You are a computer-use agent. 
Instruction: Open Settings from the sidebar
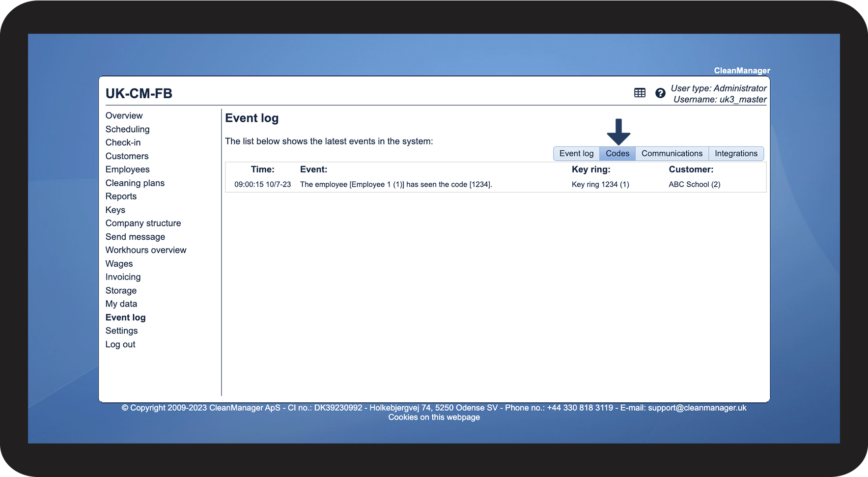click(121, 331)
